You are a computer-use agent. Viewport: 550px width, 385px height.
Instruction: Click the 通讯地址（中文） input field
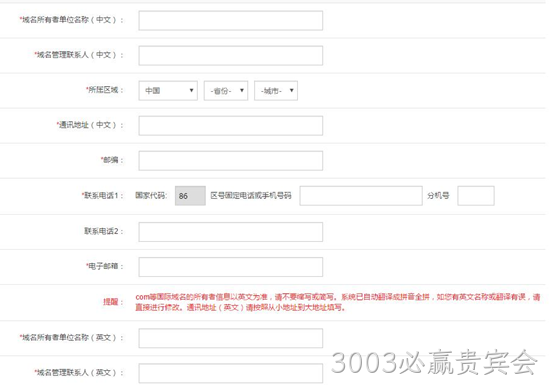point(230,126)
